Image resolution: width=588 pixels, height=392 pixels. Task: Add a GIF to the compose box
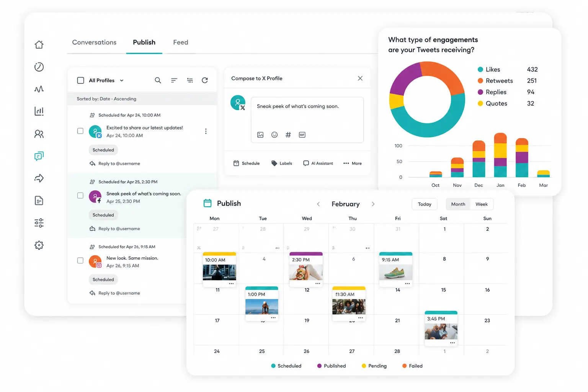coord(302,135)
